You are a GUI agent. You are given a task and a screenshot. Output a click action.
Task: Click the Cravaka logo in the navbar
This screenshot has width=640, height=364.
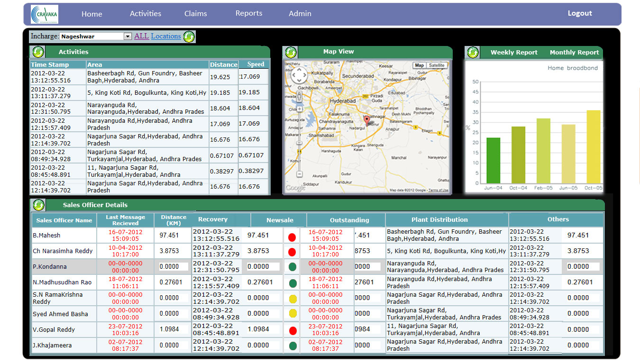(44, 14)
